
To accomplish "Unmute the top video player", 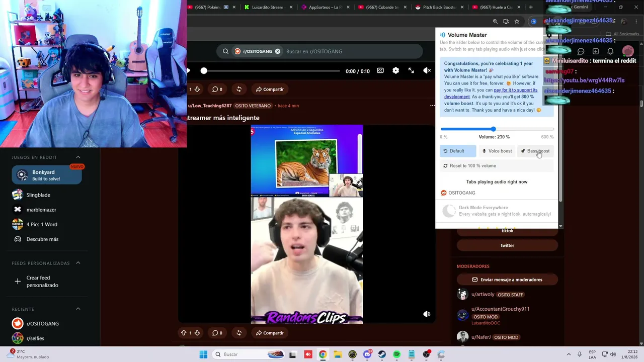I will pyautogui.click(x=427, y=71).
